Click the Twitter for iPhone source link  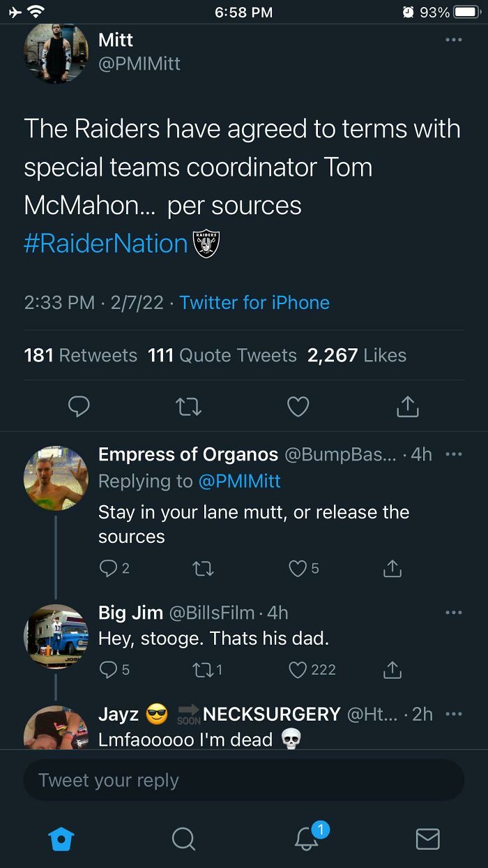(x=254, y=303)
